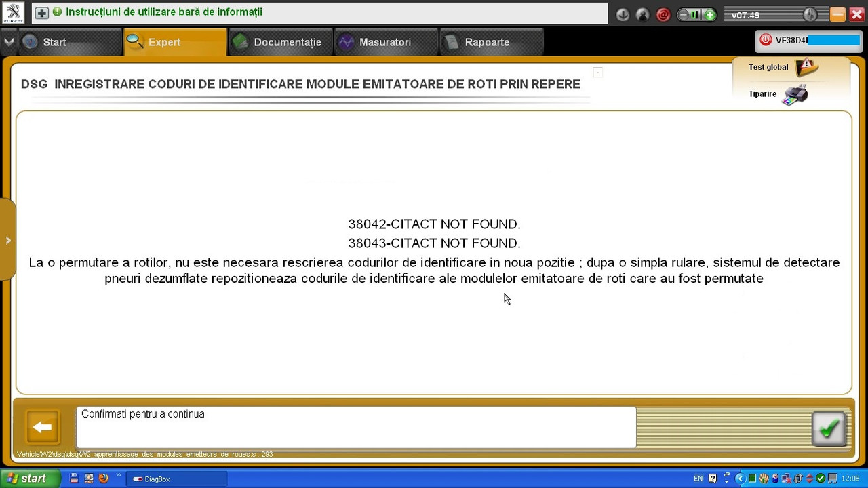The height and width of the screenshot is (488, 868).
Task: Click the user profile icon in top bar
Action: tap(643, 15)
